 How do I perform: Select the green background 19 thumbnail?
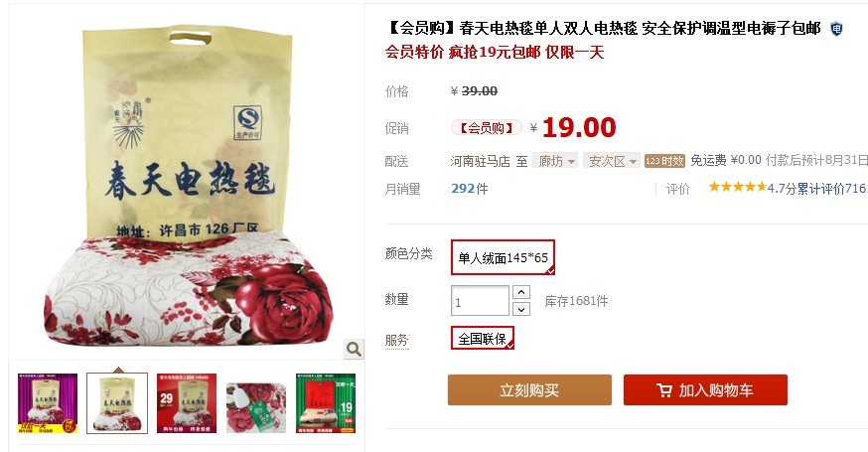[x=326, y=403]
